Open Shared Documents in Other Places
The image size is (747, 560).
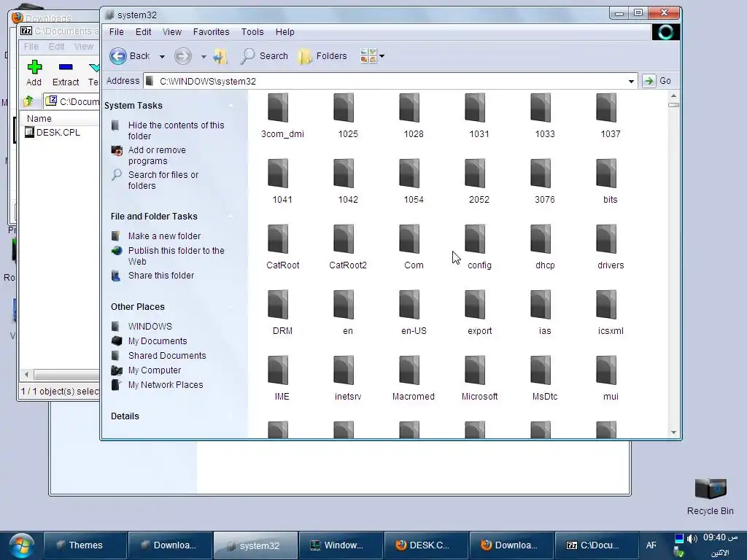(x=167, y=356)
